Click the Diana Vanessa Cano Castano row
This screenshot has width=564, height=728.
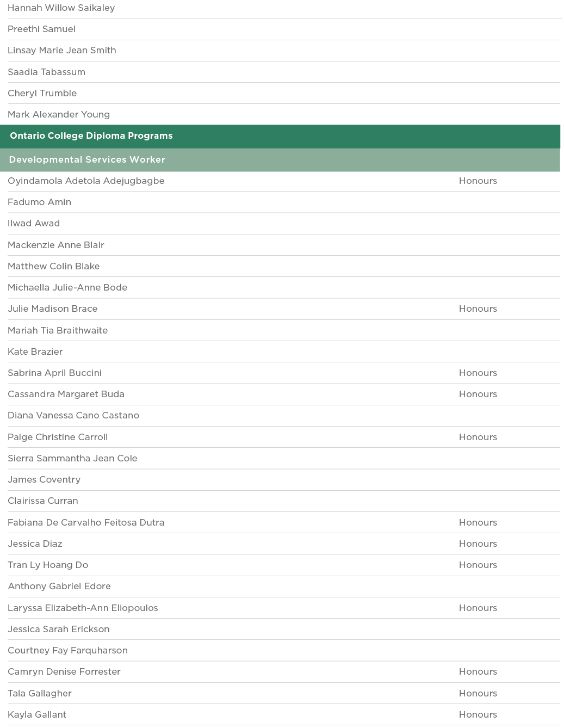click(x=73, y=416)
